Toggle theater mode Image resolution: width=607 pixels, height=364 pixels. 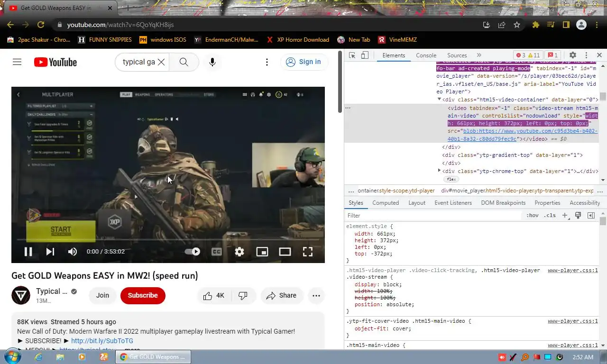tap(285, 252)
